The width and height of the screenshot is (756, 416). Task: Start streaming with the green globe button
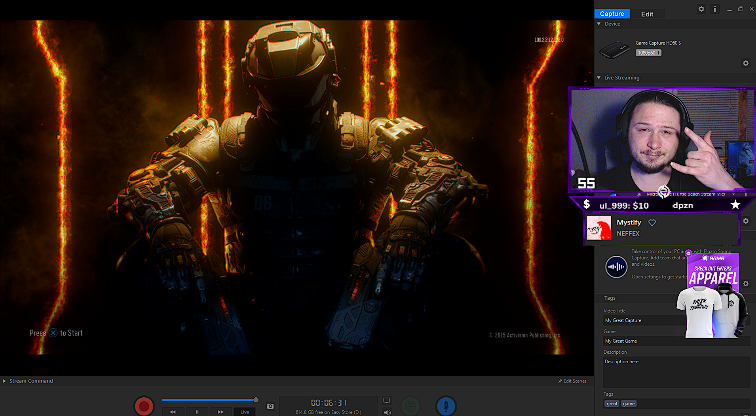[410, 406]
